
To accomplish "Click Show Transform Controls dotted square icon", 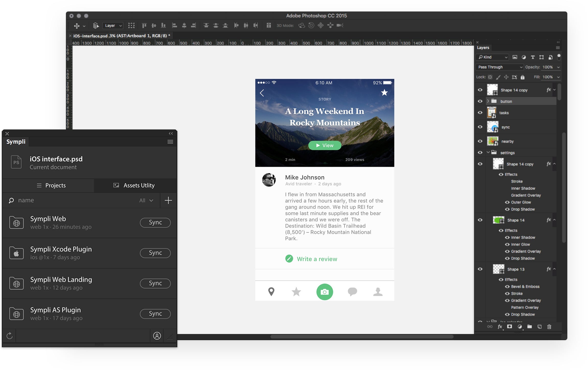I will coord(131,25).
